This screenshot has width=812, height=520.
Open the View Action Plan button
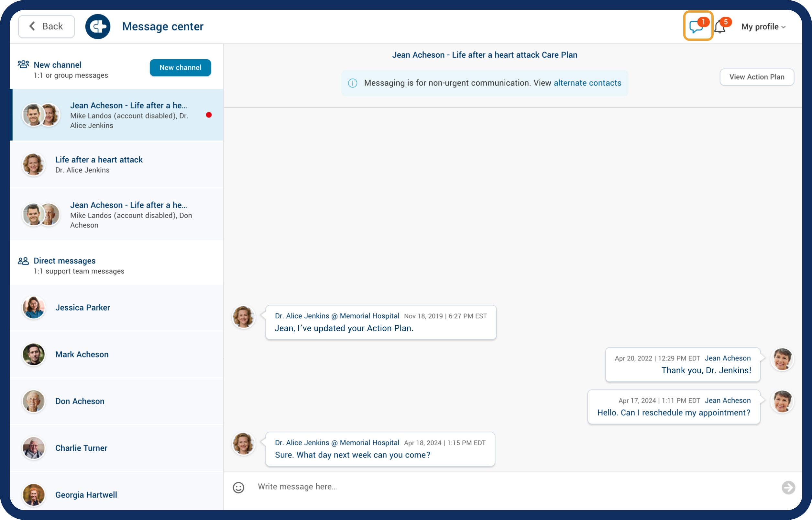757,77
